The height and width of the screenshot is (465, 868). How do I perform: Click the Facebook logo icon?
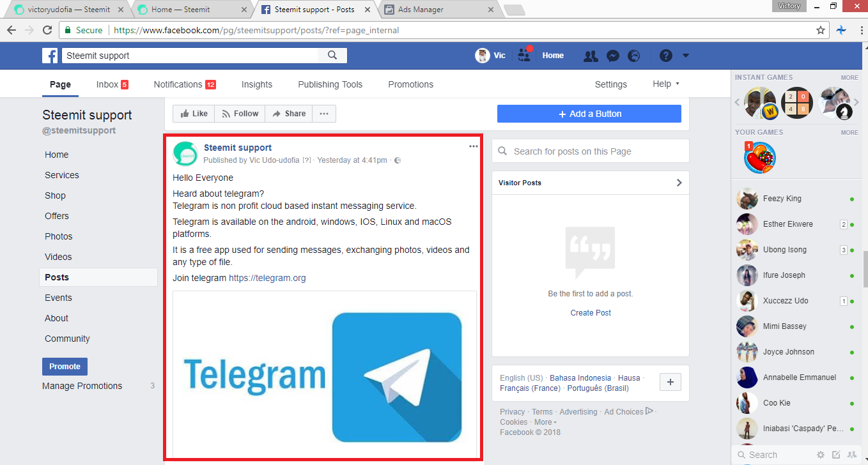[50, 56]
